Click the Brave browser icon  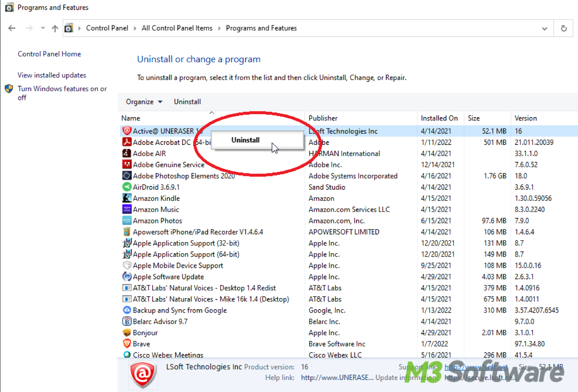127,344
